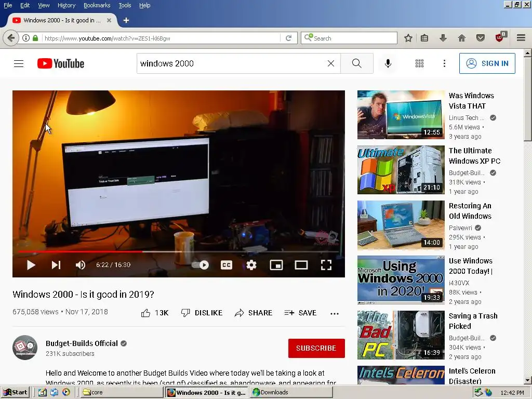The height and width of the screenshot is (399, 532).
Task: Go back with browser back arrow
Action: (11, 38)
